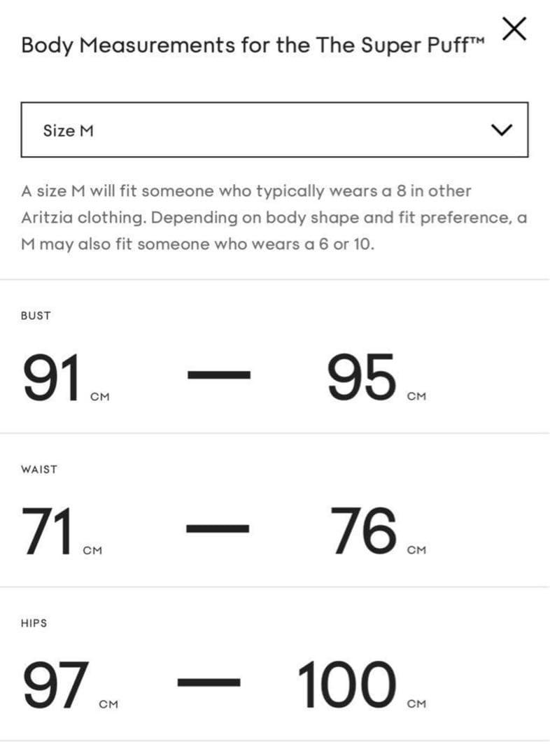The height and width of the screenshot is (756, 550).
Task: Close the Body Measurements dialog
Action: coord(514,29)
